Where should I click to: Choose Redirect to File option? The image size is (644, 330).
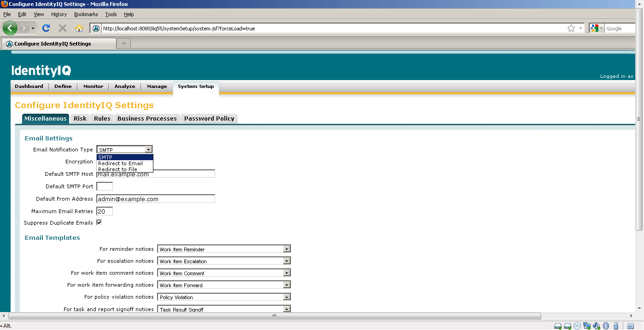point(125,169)
